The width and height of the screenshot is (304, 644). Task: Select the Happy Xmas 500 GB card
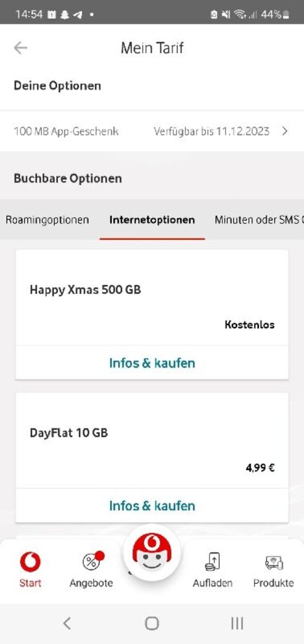tap(152, 314)
